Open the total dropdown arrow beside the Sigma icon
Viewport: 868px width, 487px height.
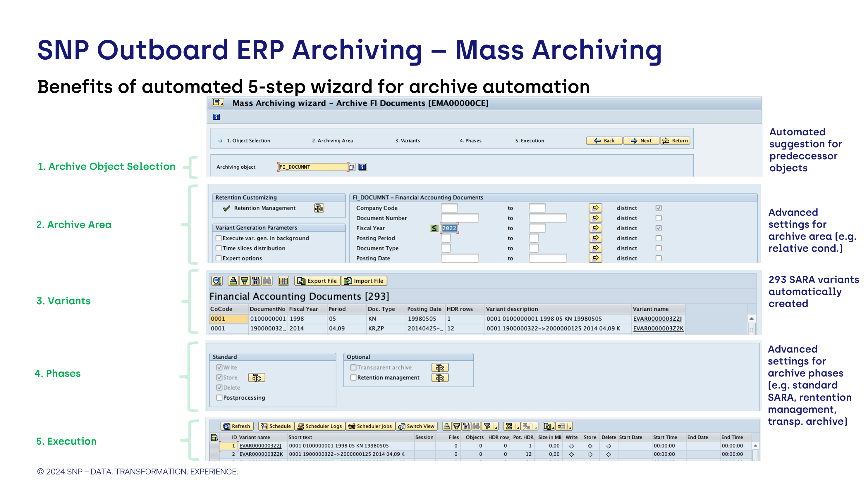(x=518, y=427)
